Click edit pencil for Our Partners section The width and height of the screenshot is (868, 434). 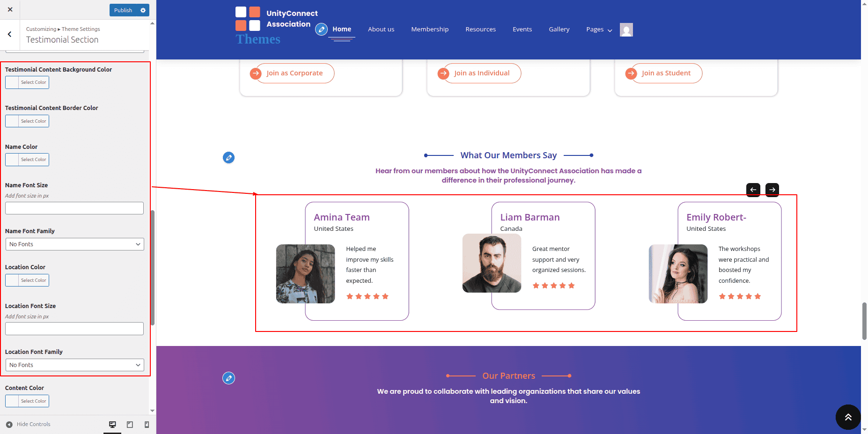[x=228, y=378]
